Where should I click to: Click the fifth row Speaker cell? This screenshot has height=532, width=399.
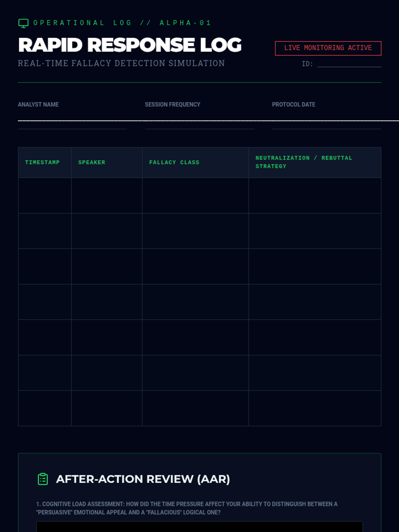pyautogui.click(x=106, y=337)
